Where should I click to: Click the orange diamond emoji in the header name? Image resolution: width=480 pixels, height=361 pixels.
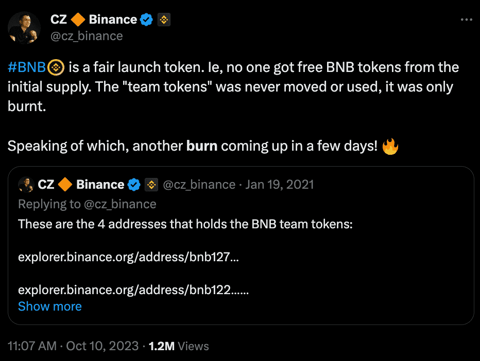(x=78, y=20)
